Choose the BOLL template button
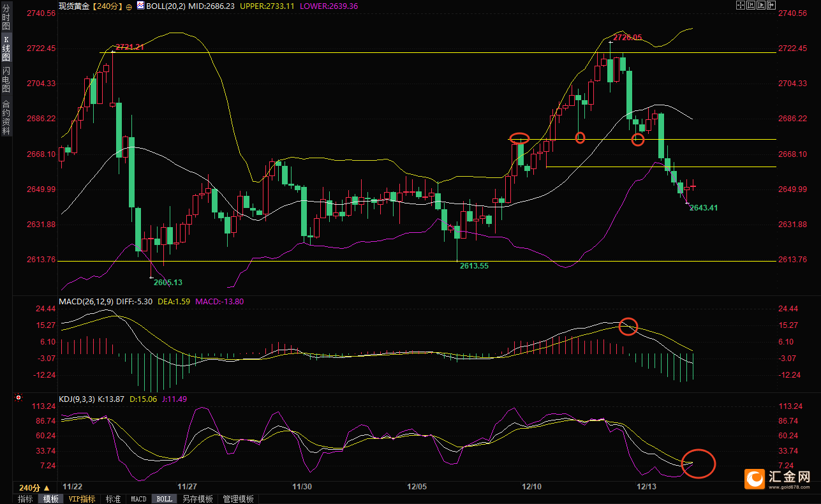The height and width of the screenshot is (504, 821). click(164, 499)
